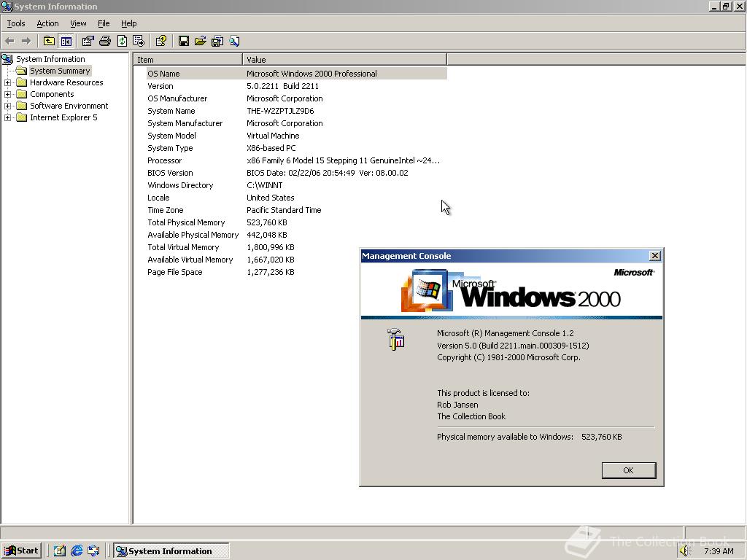Click the volume speaker tray icon

click(685, 551)
